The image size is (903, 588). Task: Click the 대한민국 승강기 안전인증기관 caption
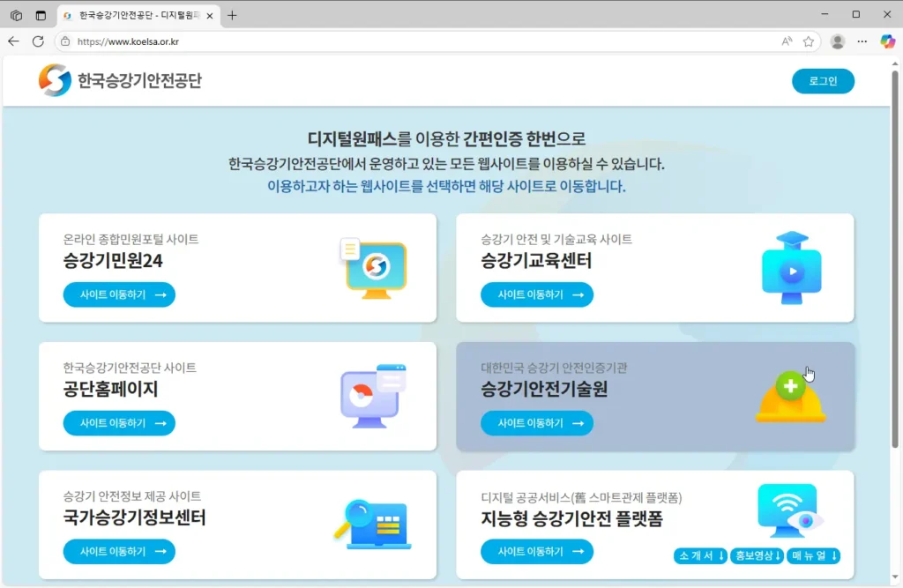coord(554,368)
